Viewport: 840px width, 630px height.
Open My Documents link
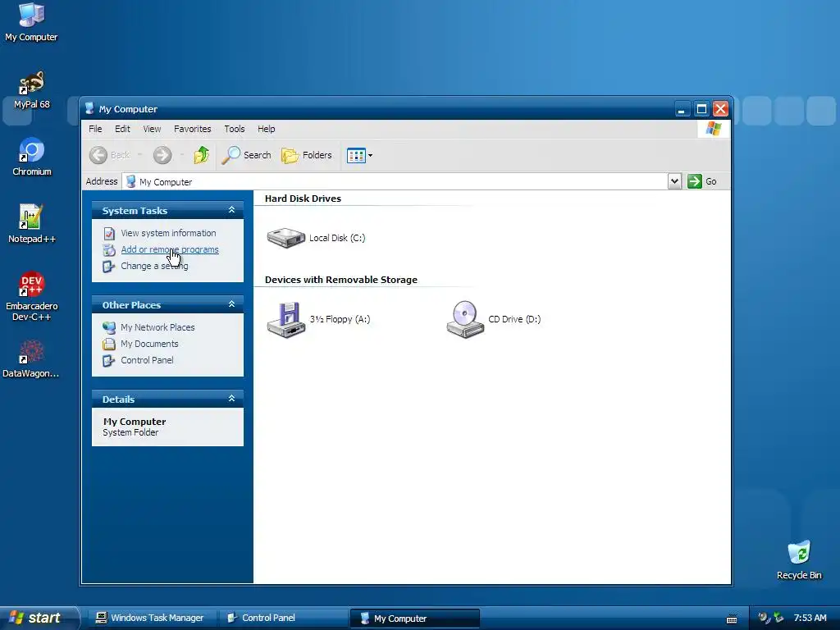click(149, 344)
